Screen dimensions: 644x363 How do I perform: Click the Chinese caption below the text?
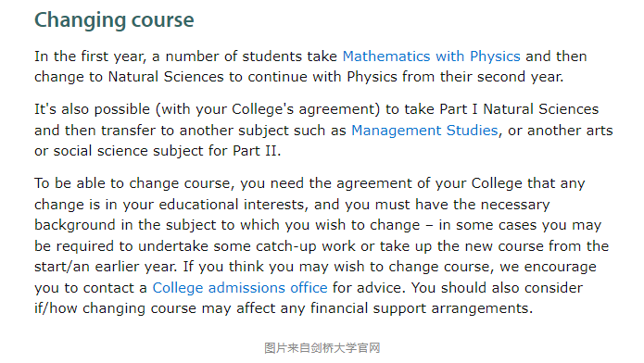pyautogui.click(x=322, y=348)
